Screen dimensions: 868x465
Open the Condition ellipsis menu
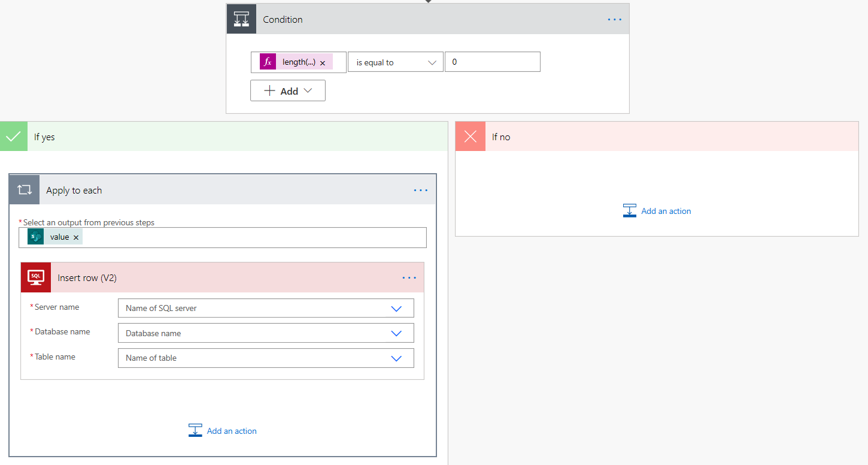[615, 19]
